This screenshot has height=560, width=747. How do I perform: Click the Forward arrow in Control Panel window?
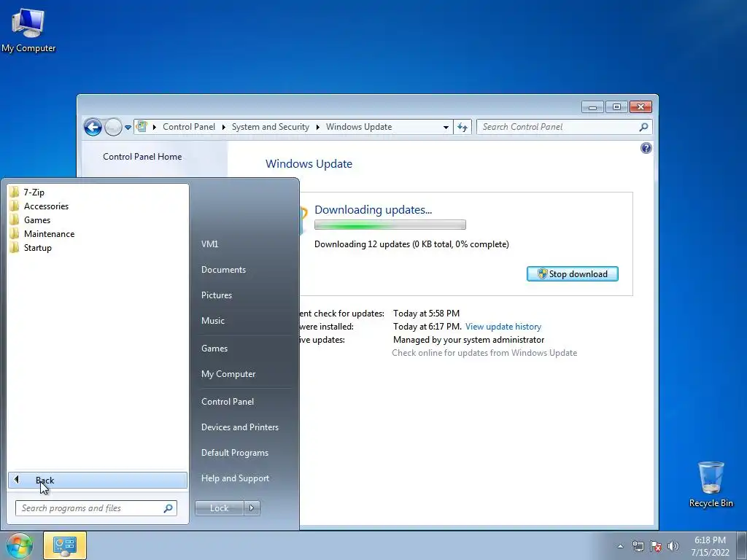pyautogui.click(x=113, y=127)
